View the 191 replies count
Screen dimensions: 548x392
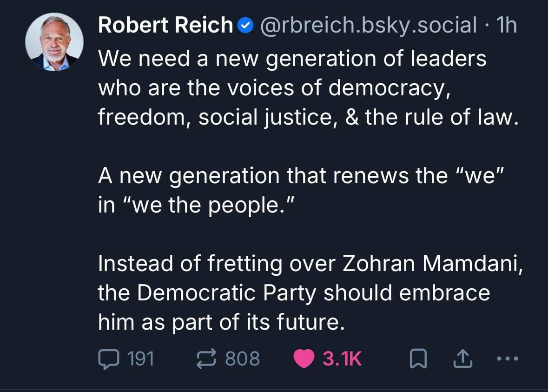coord(140,359)
